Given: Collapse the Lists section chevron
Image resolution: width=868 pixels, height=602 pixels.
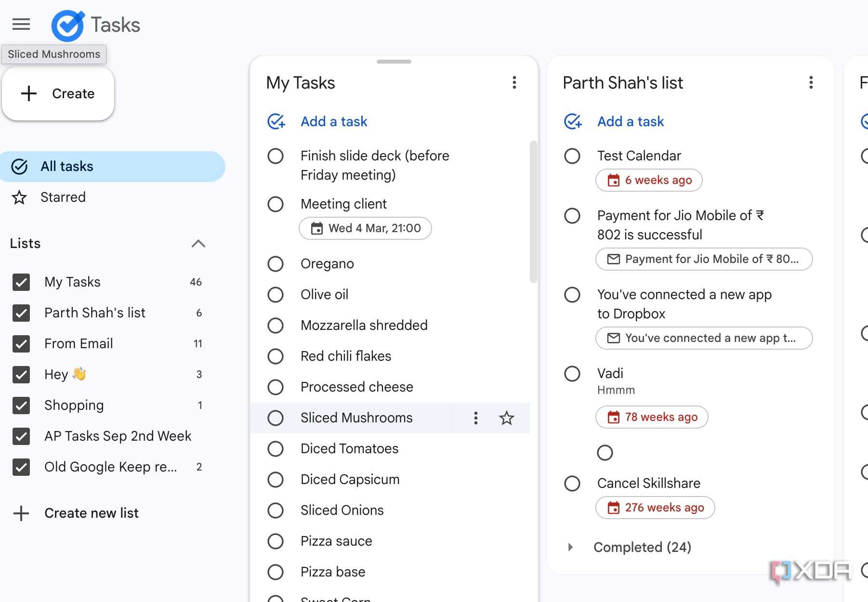Looking at the screenshot, I should [198, 244].
